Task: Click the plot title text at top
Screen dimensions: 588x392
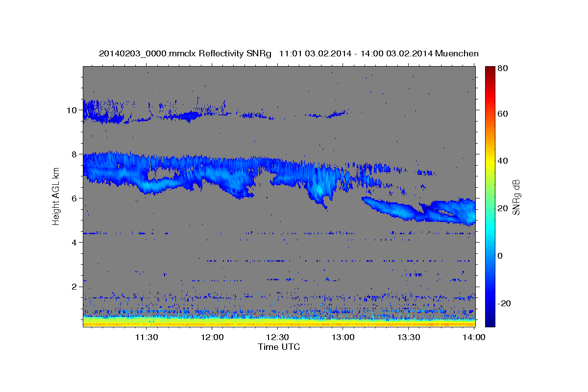Action: pyautogui.click(x=289, y=53)
